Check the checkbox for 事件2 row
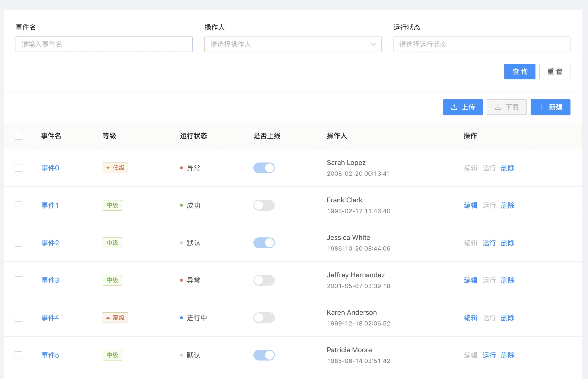 point(18,243)
